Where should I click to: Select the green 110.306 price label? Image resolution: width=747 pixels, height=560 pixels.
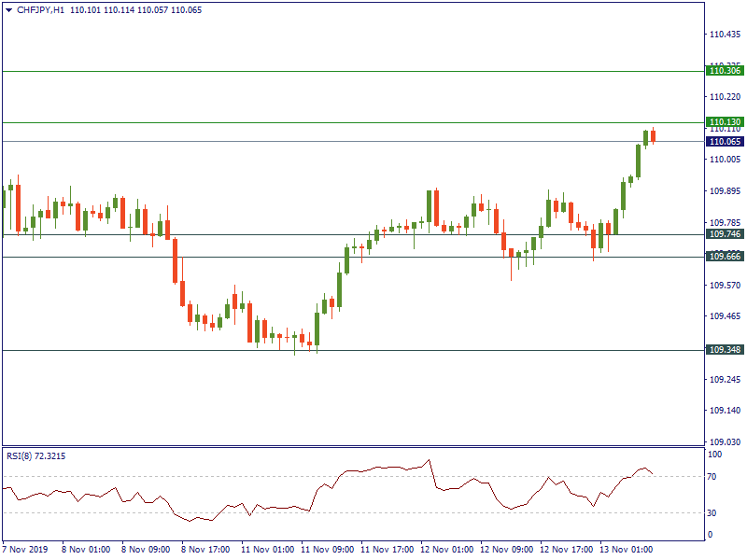point(726,71)
